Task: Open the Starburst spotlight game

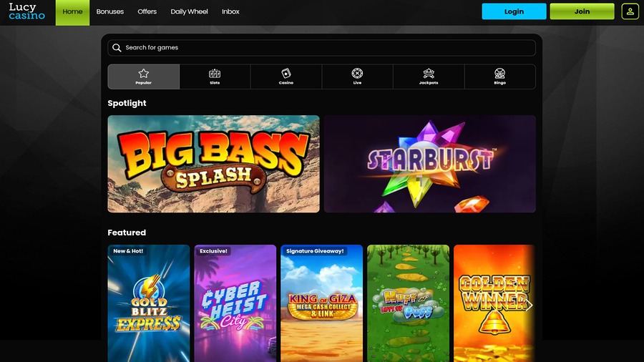Action: point(430,164)
